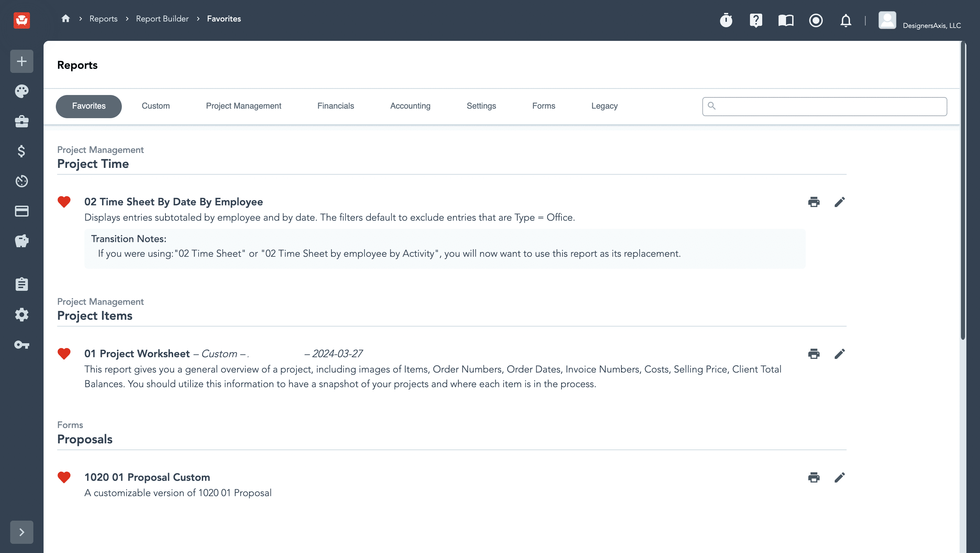Focus the reports search field
The height and width of the screenshot is (553, 980).
[x=824, y=106]
